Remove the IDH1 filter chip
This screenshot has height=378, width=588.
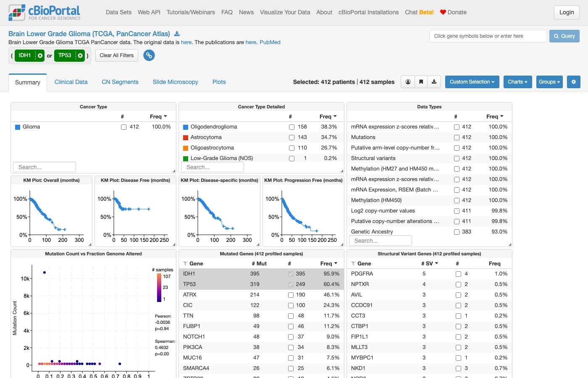tap(40, 55)
